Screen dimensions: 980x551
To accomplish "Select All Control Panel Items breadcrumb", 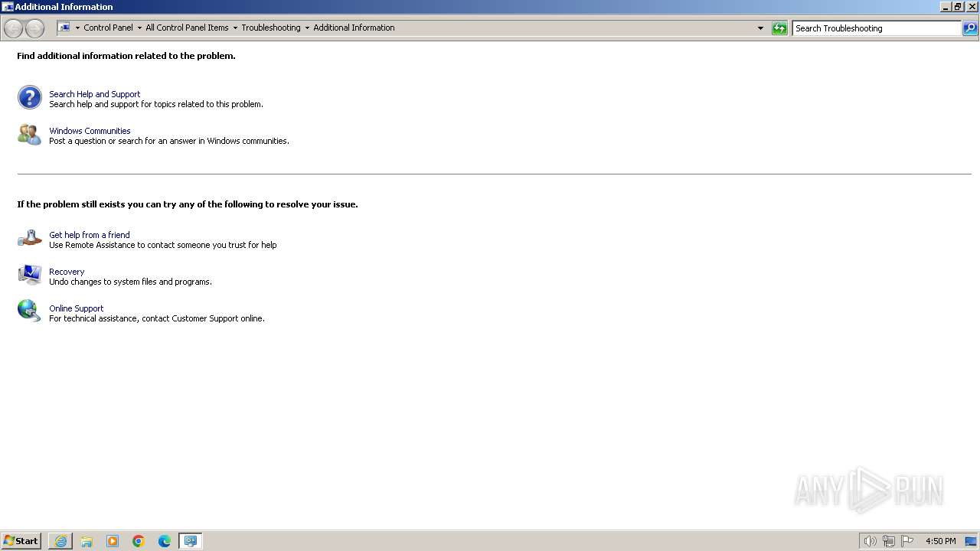I will point(187,28).
